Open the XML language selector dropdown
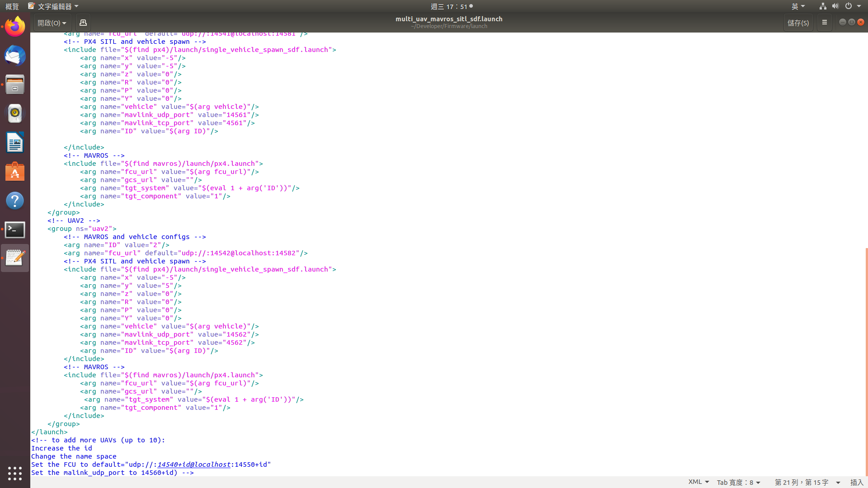Viewport: 868px width, 488px height. (698, 482)
